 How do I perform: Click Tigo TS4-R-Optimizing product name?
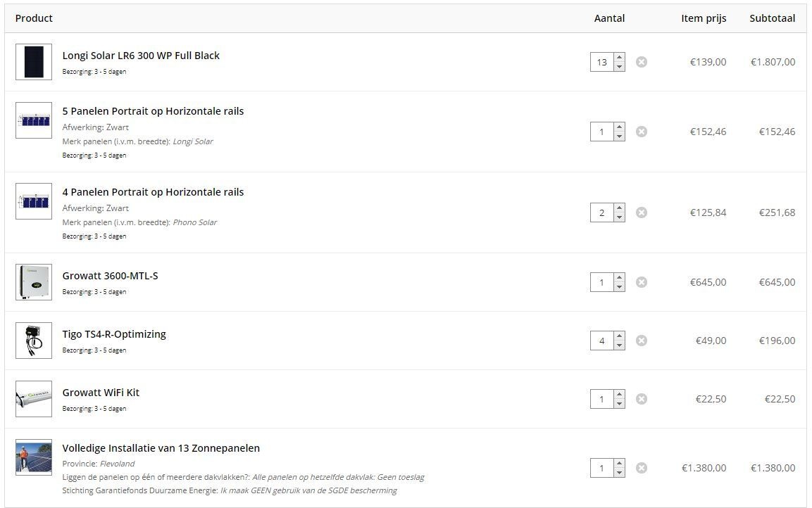[x=114, y=334]
